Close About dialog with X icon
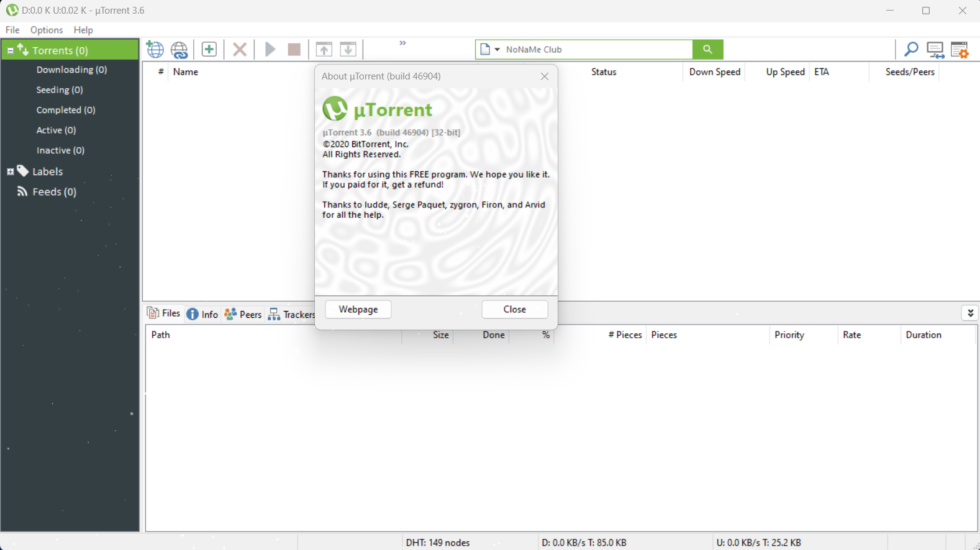The width and height of the screenshot is (980, 550). click(x=545, y=76)
